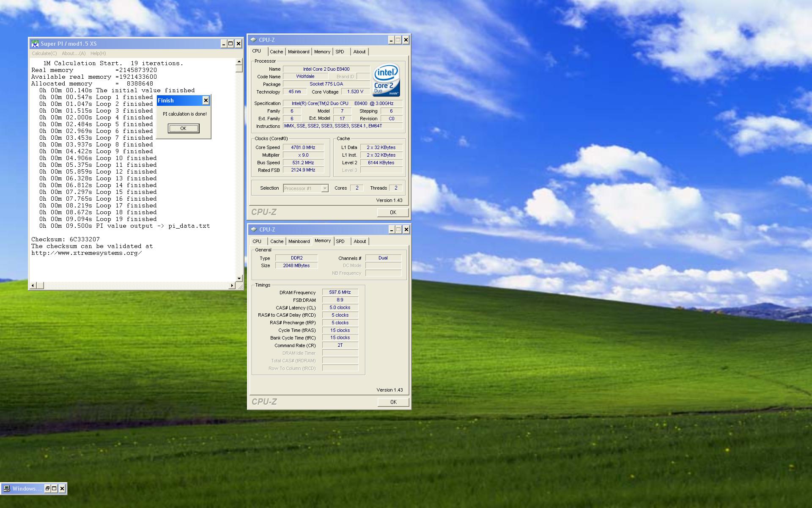Click the Super PI scroll up arrow
The image size is (812, 508).
pos(239,61)
